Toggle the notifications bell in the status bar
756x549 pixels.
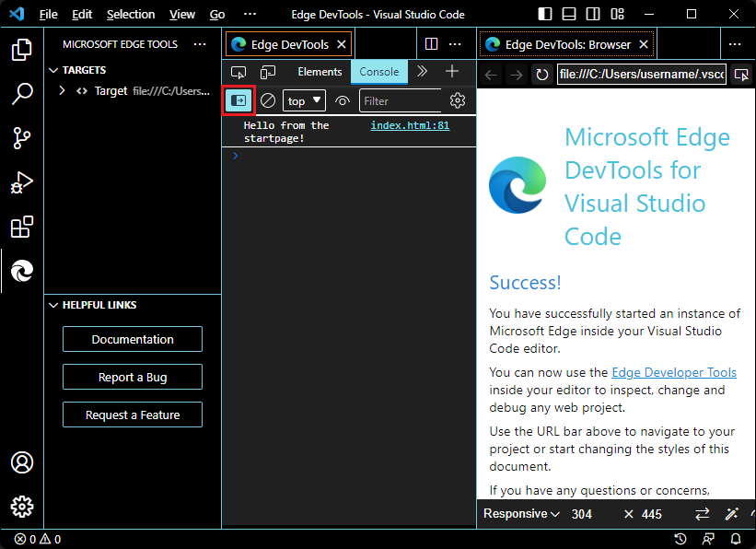point(735,539)
